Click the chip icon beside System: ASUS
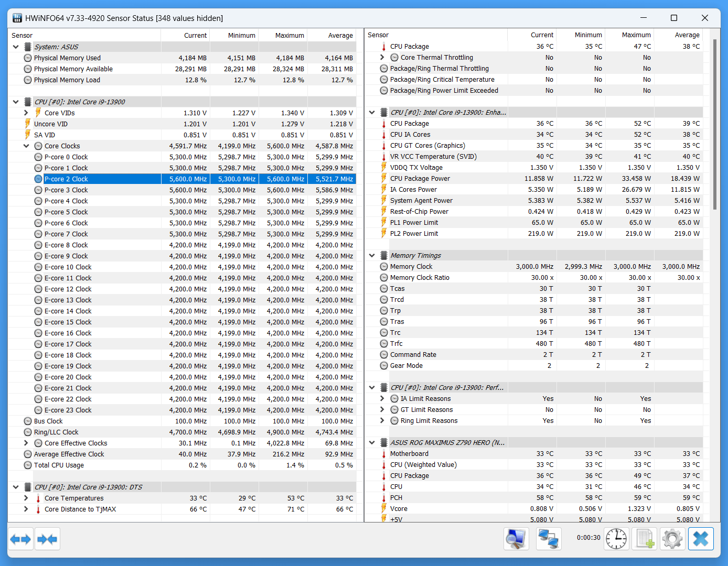This screenshot has width=728, height=566. [28, 47]
